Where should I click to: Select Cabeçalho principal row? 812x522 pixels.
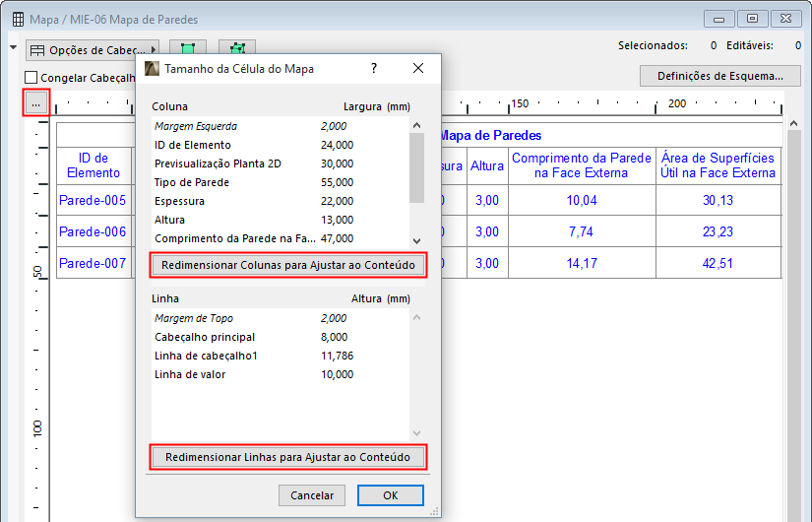pos(281,337)
